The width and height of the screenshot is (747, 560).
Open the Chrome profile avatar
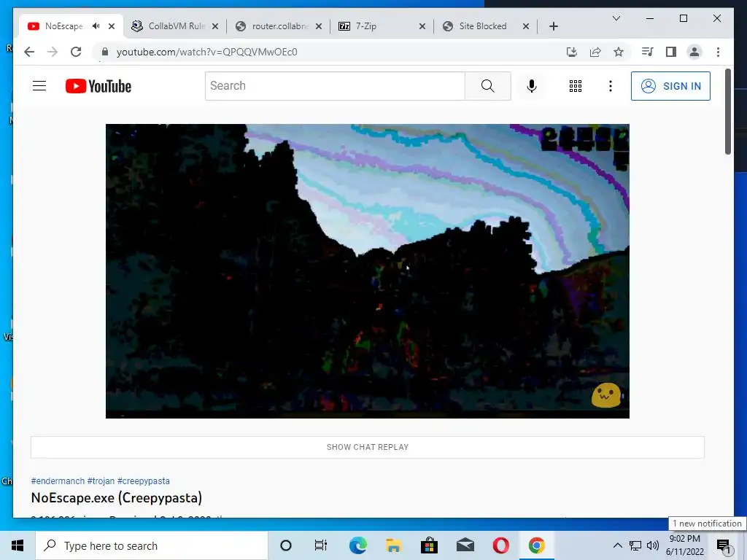pyautogui.click(x=694, y=52)
